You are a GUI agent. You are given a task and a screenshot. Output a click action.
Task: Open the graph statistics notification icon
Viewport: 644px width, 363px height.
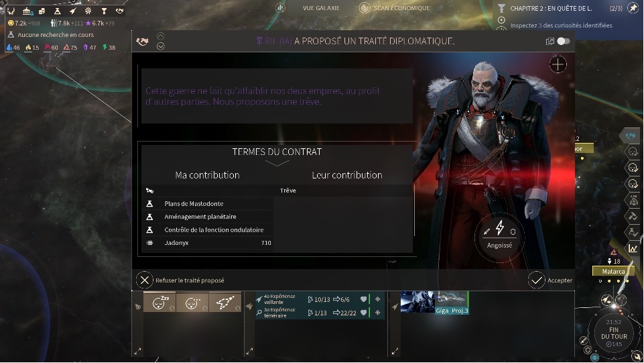pos(633,248)
